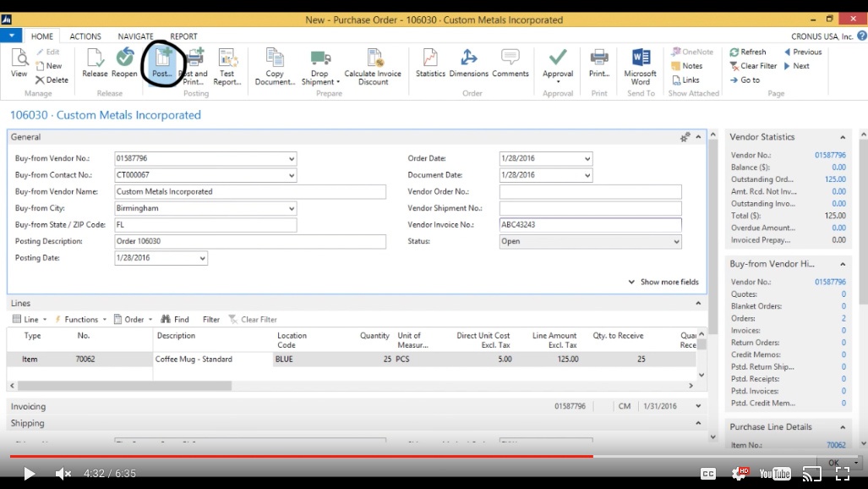Open the Line menu in Lines
Image resolution: width=868 pixels, height=489 pixels.
(x=30, y=319)
